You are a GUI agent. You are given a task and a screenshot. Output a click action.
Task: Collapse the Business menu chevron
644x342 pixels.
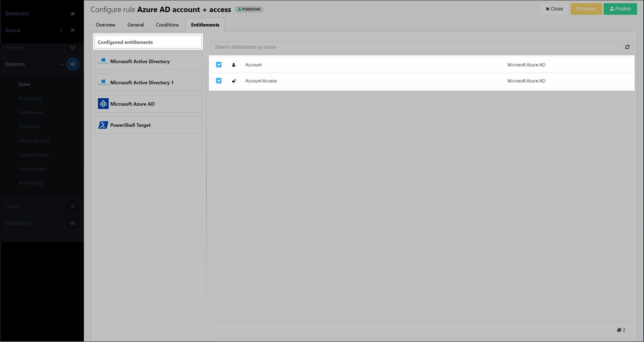click(62, 64)
